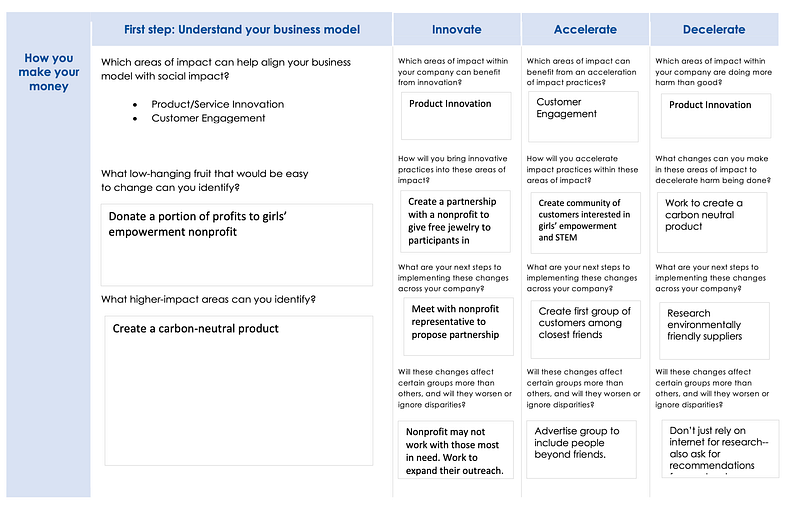This screenshot has height=515, width=800.
Task: Click the 'Research environmentally friendly suppliers' box
Action: pyautogui.click(x=713, y=330)
